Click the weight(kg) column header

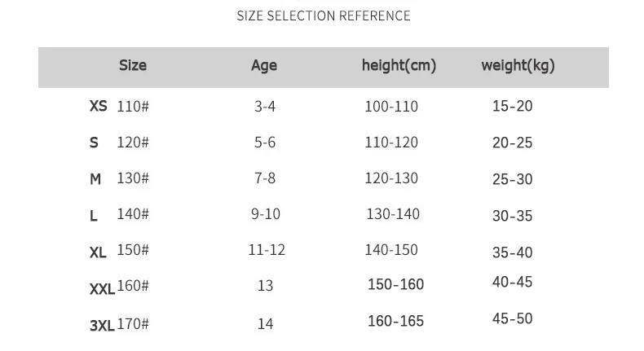pyautogui.click(x=518, y=66)
